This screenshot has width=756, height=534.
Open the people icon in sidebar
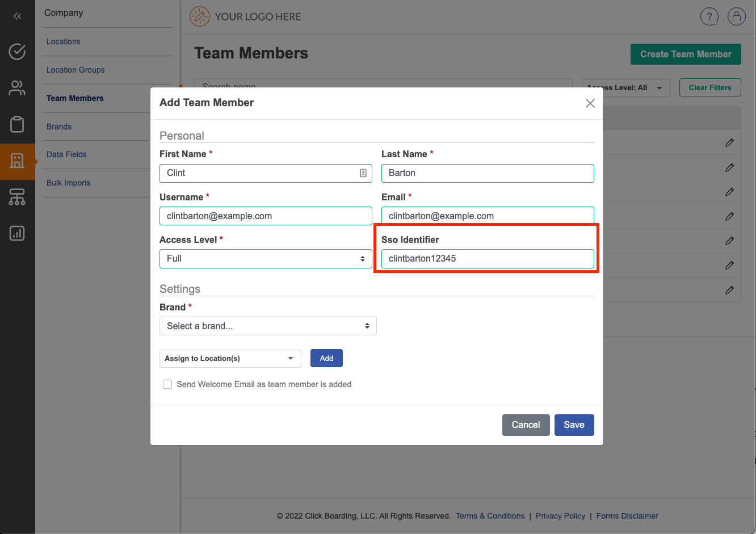click(17, 88)
